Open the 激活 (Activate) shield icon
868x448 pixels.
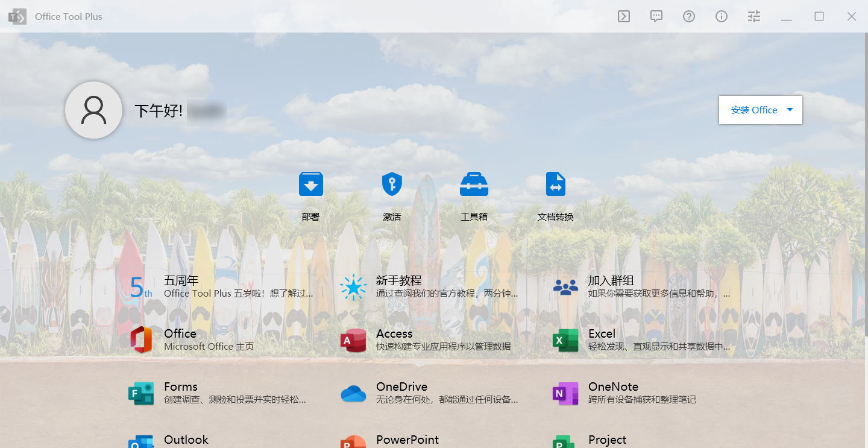(x=392, y=184)
